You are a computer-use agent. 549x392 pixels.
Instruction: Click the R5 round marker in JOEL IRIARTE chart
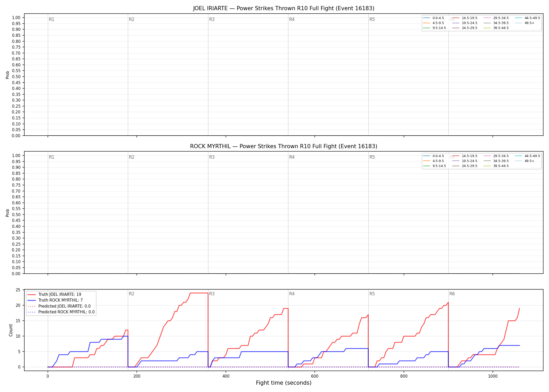[372, 19]
